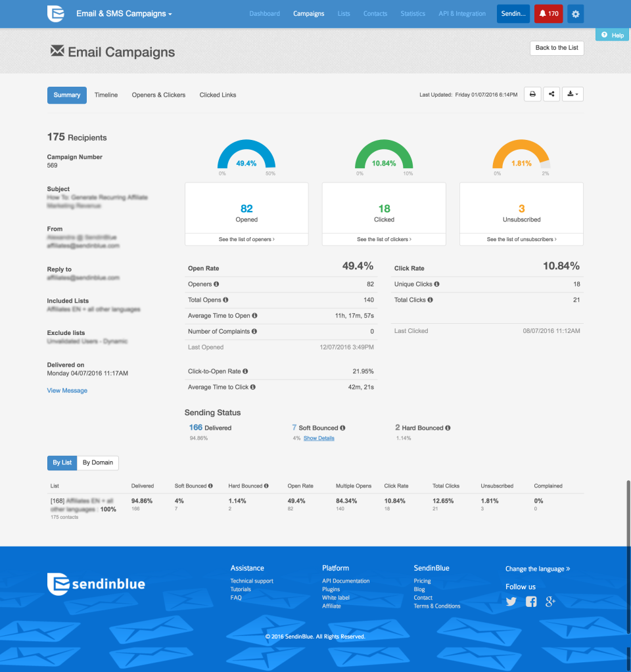Switch to the Openers & Clickers tab

(158, 95)
